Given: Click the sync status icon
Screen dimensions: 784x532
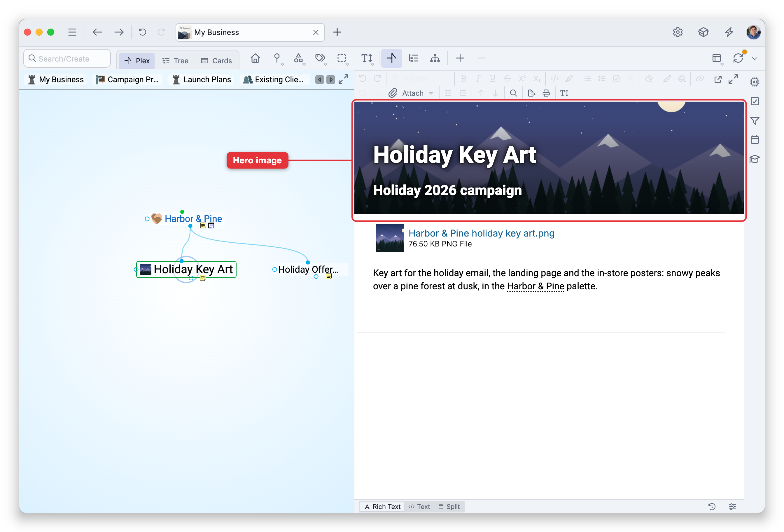Looking at the screenshot, I should click(738, 58).
